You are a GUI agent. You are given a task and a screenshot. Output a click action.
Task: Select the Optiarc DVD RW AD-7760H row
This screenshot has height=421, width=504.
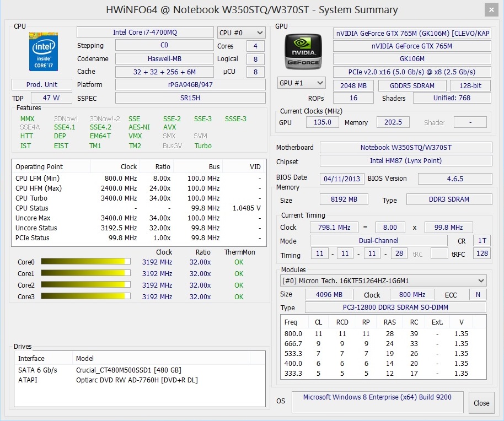coord(140,380)
